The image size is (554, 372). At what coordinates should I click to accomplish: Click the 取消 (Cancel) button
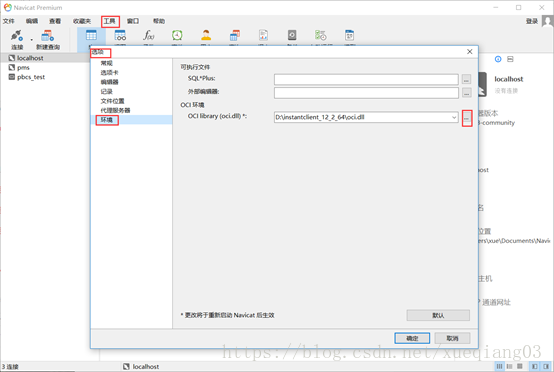coord(452,338)
